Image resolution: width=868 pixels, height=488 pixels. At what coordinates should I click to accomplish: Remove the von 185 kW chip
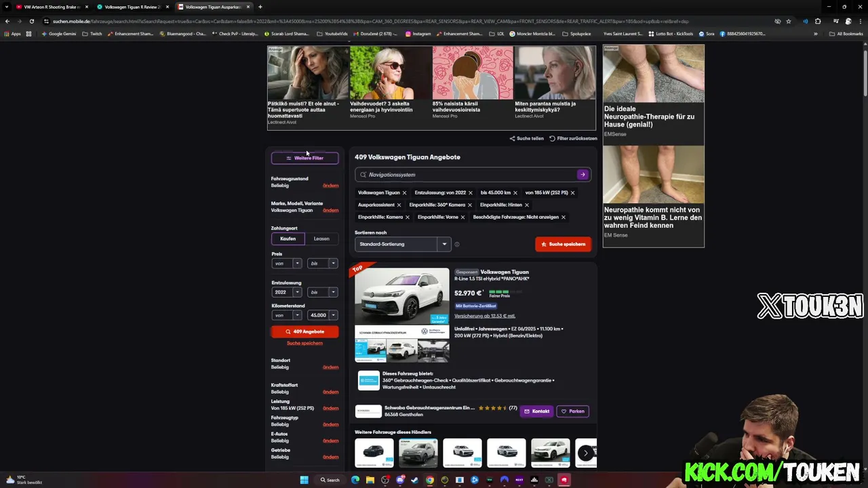point(572,193)
